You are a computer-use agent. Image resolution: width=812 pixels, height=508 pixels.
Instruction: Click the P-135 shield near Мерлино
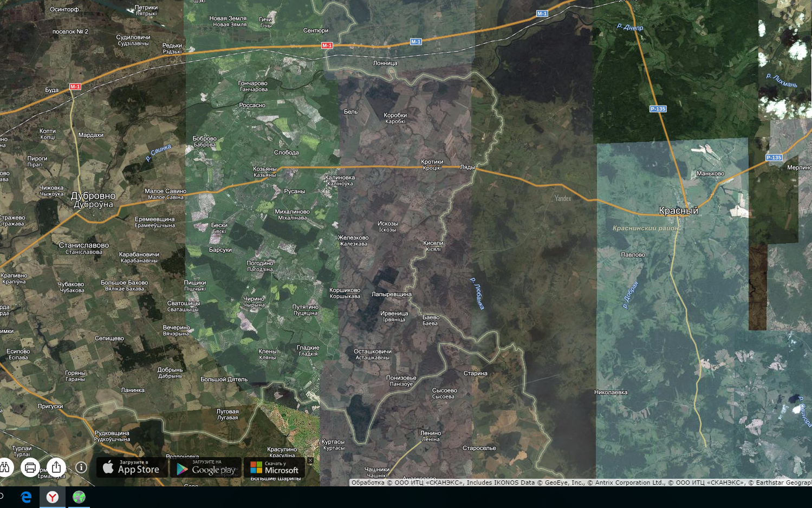tap(774, 158)
